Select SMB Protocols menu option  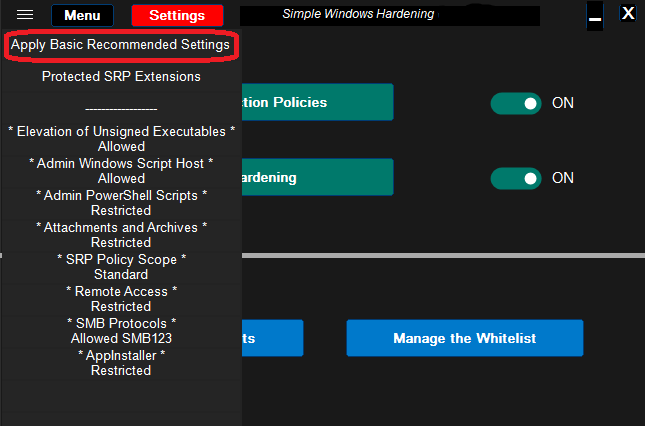point(121,330)
